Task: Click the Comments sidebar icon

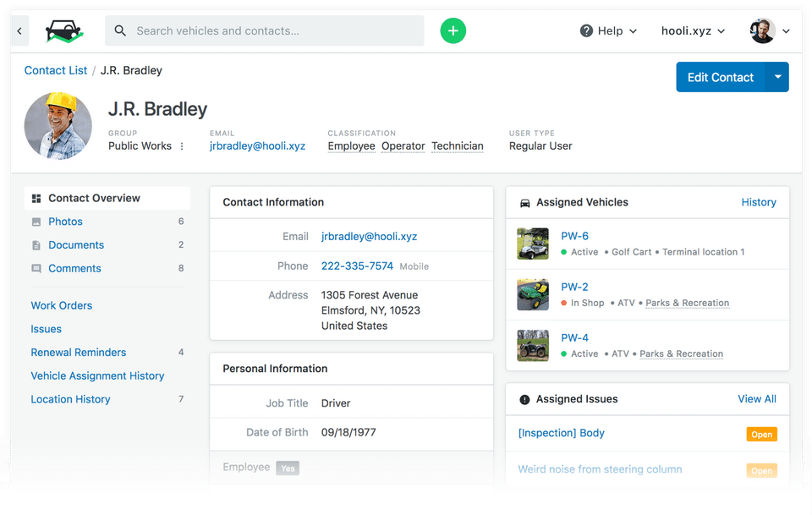Action: (x=36, y=269)
